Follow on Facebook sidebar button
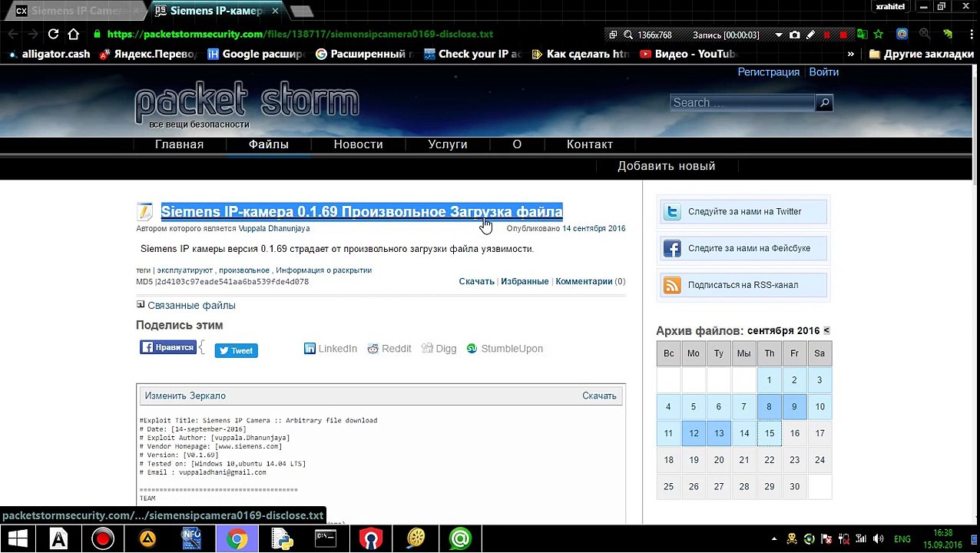Image resolution: width=980 pixels, height=553 pixels. pyautogui.click(x=743, y=249)
